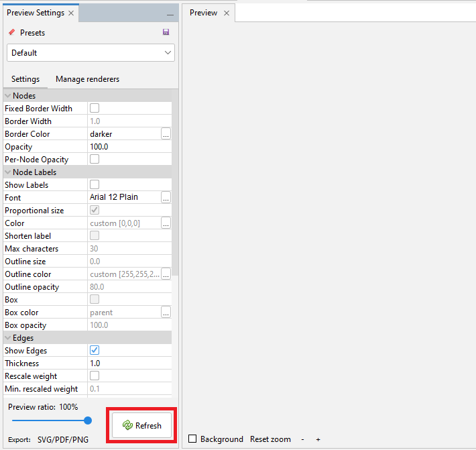
Task: Click the node Opacity value 100.0
Action: (129, 147)
